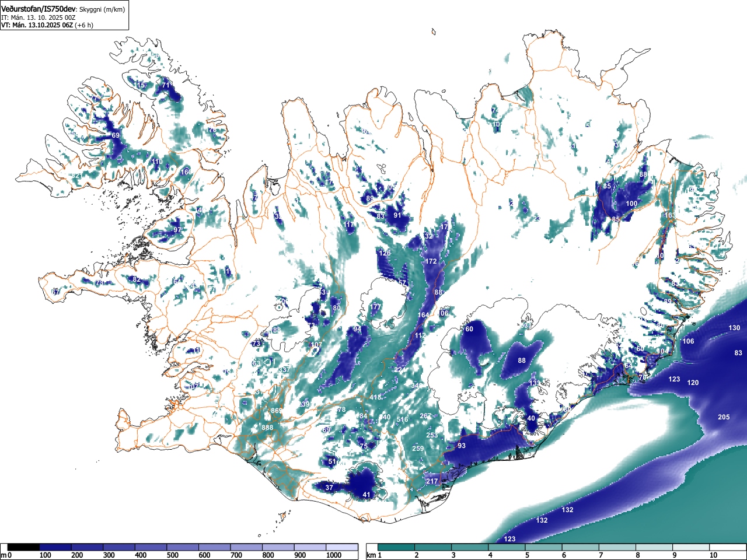Click the visibility value 253 on the map
The width and height of the screenshot is (747, 560).
click(432, 435)
